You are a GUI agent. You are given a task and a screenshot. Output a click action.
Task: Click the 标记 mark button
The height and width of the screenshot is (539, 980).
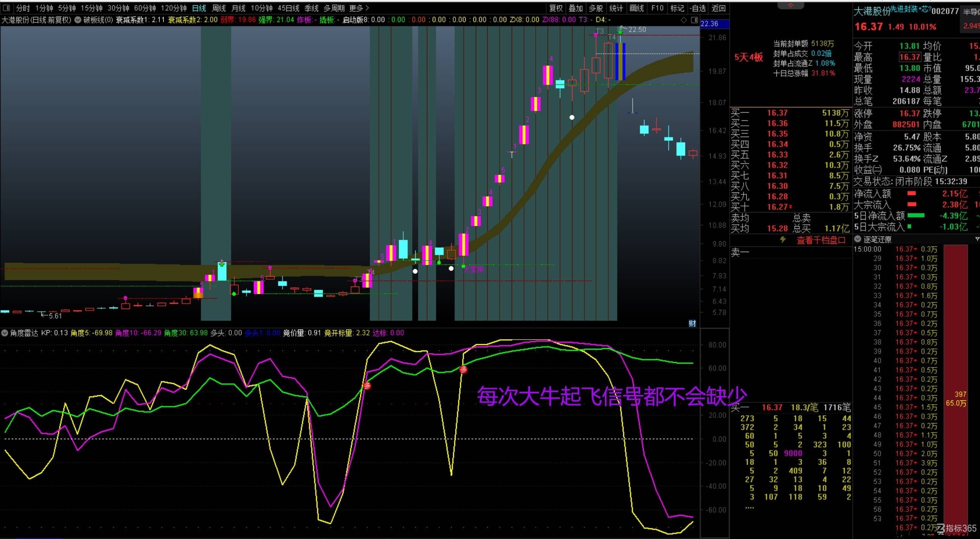click(x=677, y=8)
